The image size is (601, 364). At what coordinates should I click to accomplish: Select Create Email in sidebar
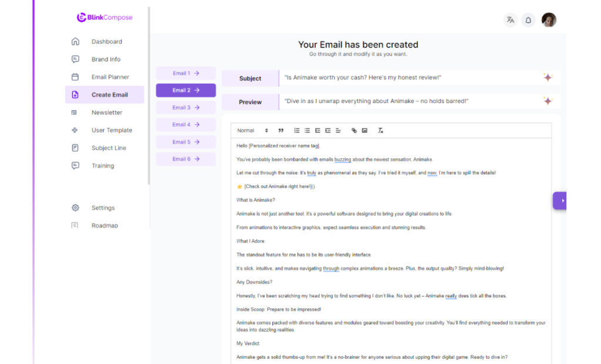104,94
